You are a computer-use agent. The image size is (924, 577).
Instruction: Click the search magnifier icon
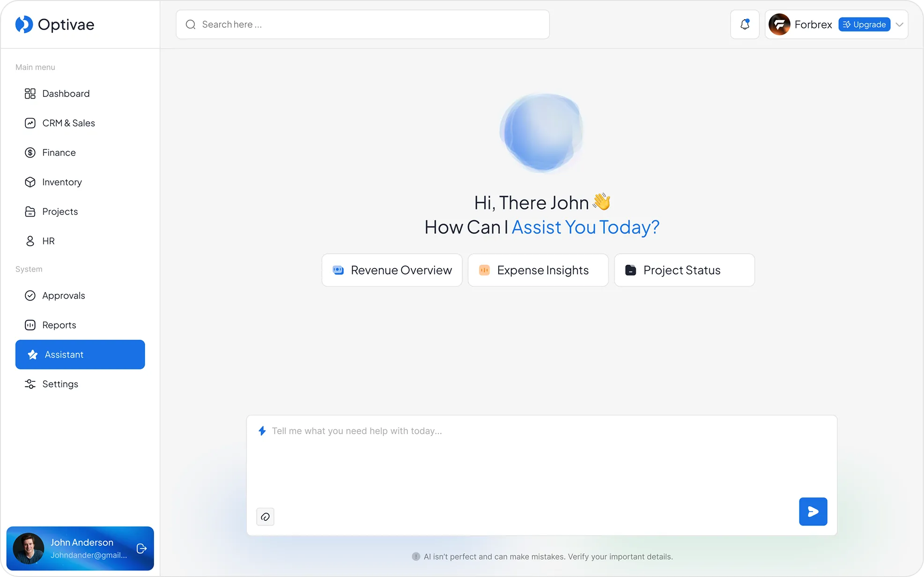click(191, 24)
